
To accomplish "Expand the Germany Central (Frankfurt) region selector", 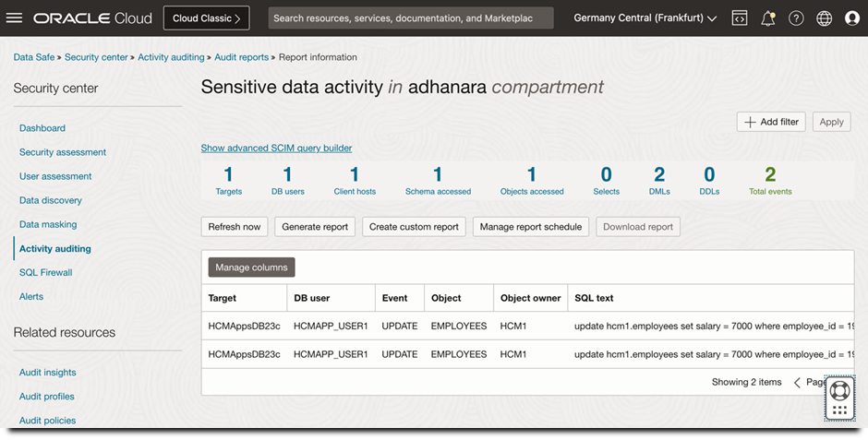I will (x=645, y=18).
